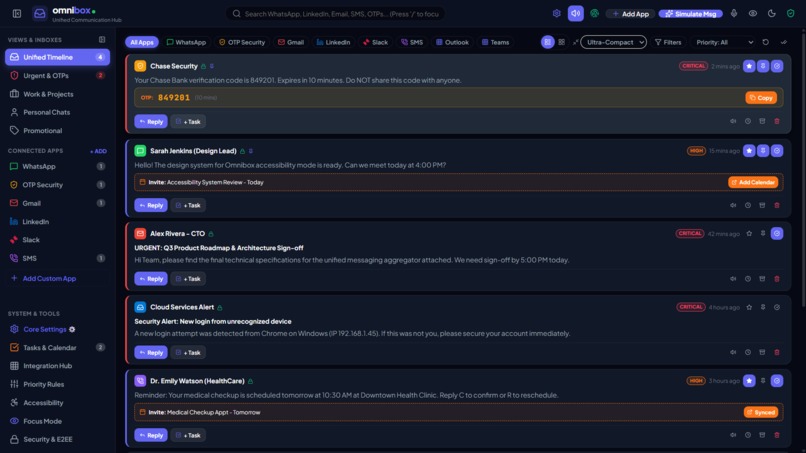This screenshot has height=453, width=806.
Task: Open the Filters menu
Action: [x=668, y=42]
